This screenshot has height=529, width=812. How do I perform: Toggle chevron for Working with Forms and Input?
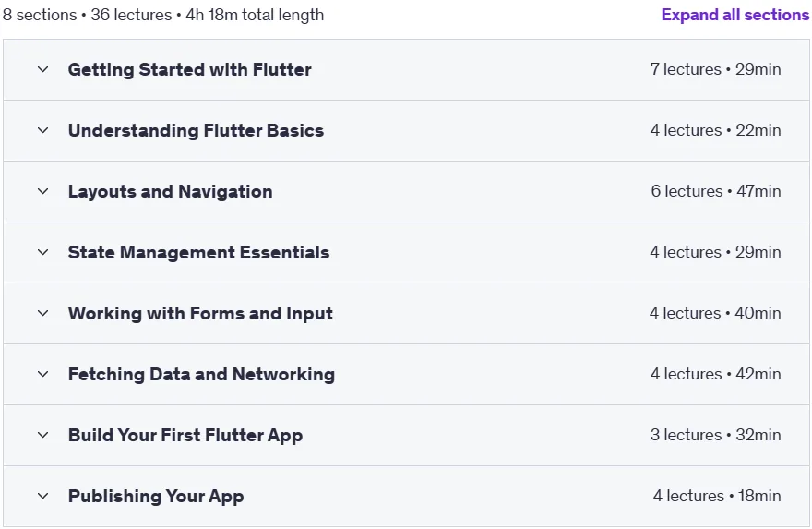[x=43, y=313]
